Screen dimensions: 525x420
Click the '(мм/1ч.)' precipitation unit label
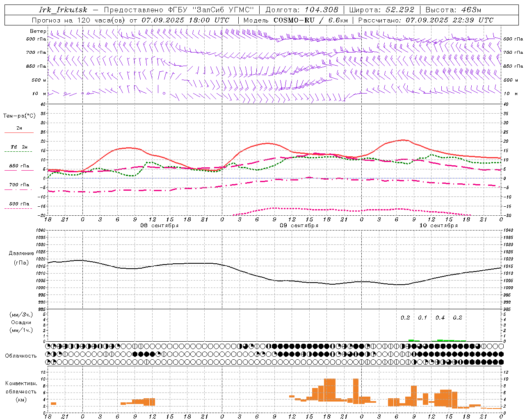(x=21, y=330)
